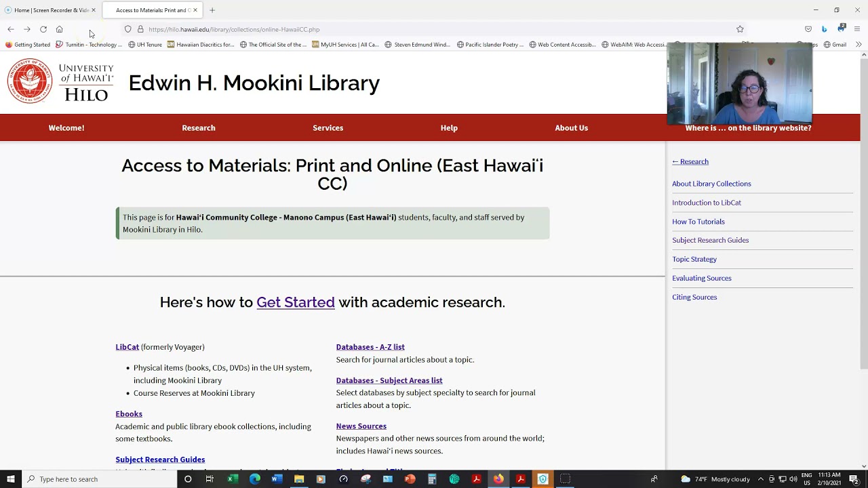Open Pacific Islander Poetry bookmark
This screenshot has height=488, width=868.
tap(490, 45)
